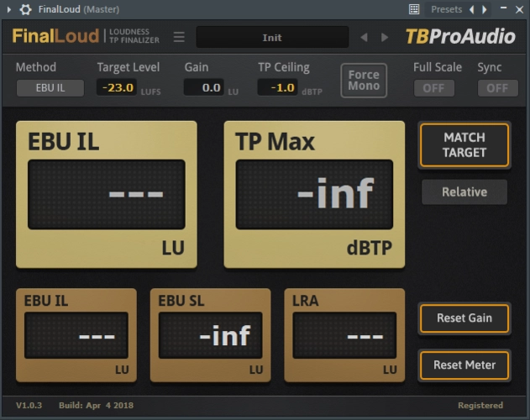
Task: Click the TP Ceiling label
Action: tap(284, 67)
